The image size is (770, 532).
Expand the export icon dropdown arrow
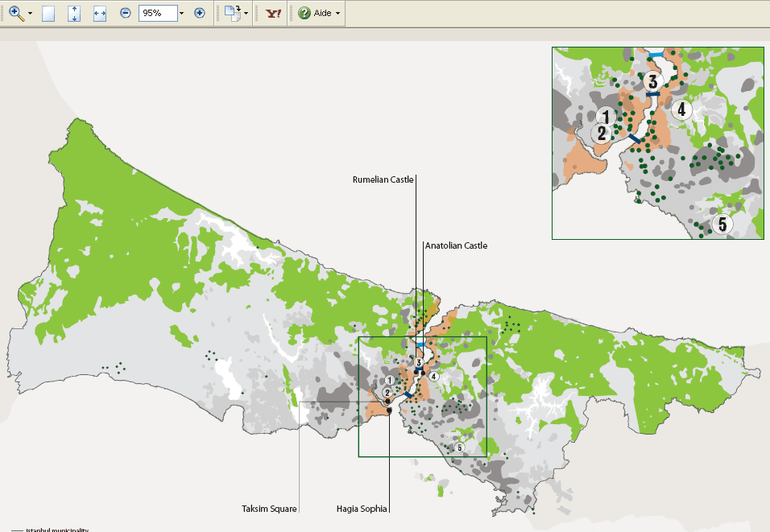pyautogui.click(x=246, y=14)
